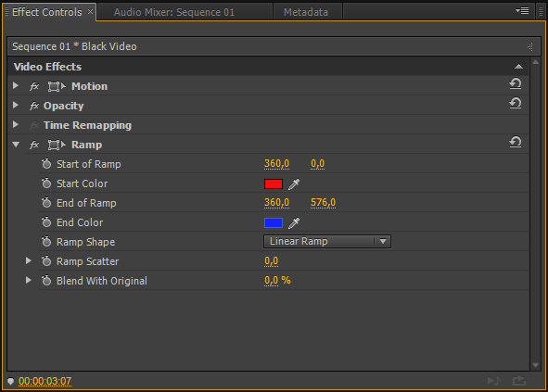Pick End Color with eyedropper

pos(294,223)
